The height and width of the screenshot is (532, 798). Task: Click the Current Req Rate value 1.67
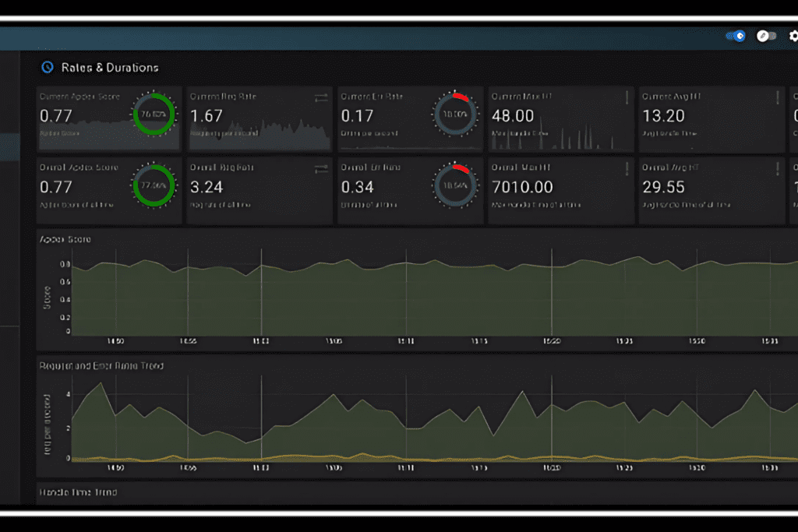206,116
